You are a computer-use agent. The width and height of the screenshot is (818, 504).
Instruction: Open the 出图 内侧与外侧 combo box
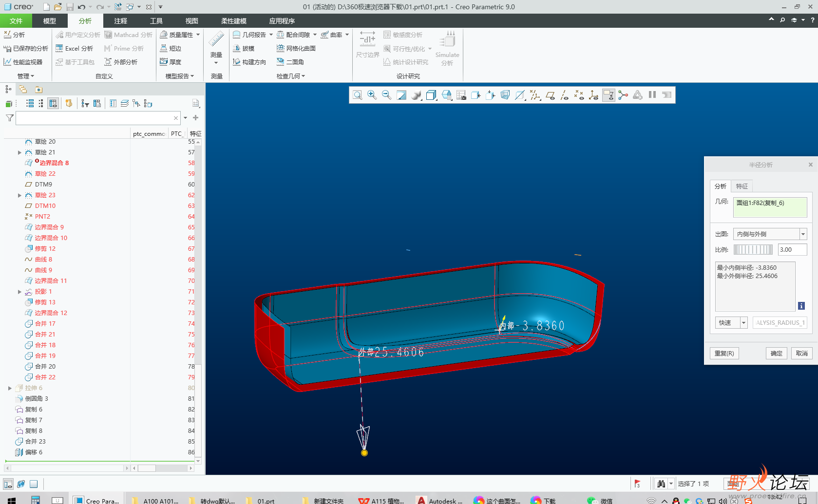[x=770, y=234]
